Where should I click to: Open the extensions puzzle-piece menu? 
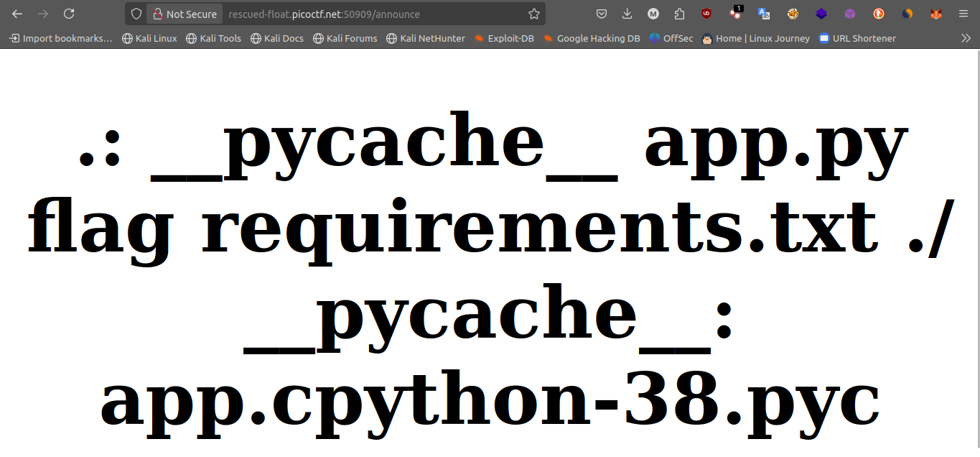pyautogui.click(x=679, y=14)
